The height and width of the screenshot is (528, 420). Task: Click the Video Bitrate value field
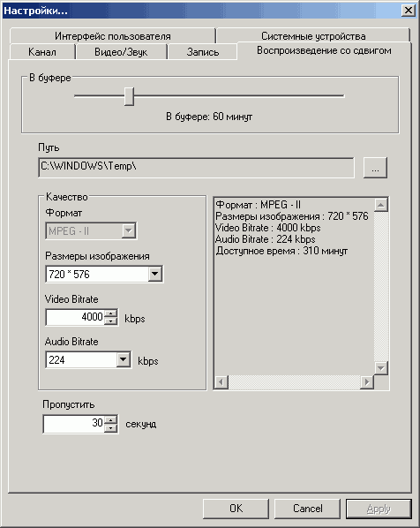click(x=75, y=317)
